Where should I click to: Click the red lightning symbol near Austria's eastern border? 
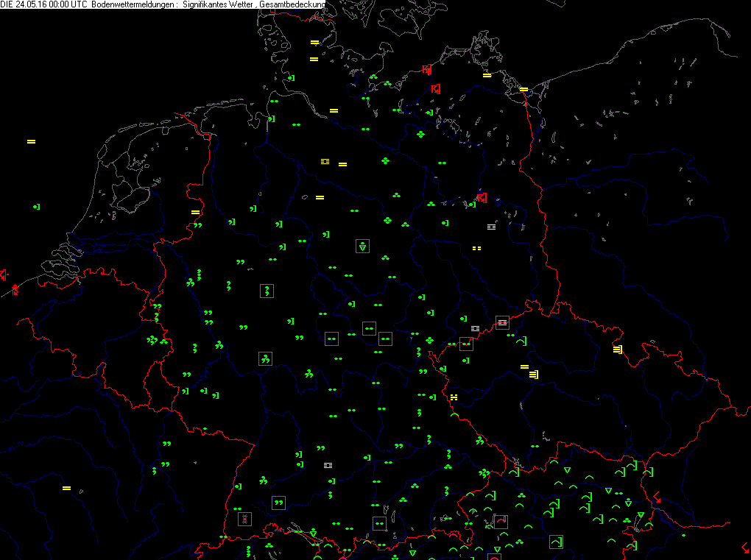coord(657,498)
